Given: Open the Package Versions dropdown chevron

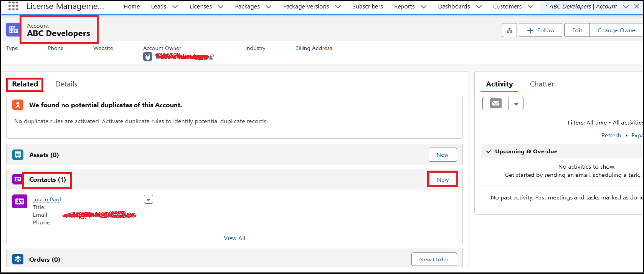Looking at the screenshot, I should [338, 7].
